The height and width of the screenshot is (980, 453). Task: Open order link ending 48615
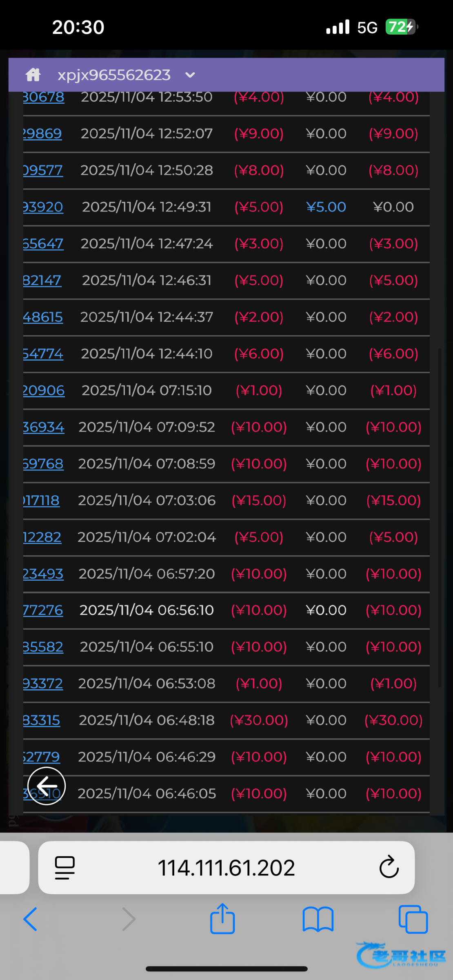(43, 317)
